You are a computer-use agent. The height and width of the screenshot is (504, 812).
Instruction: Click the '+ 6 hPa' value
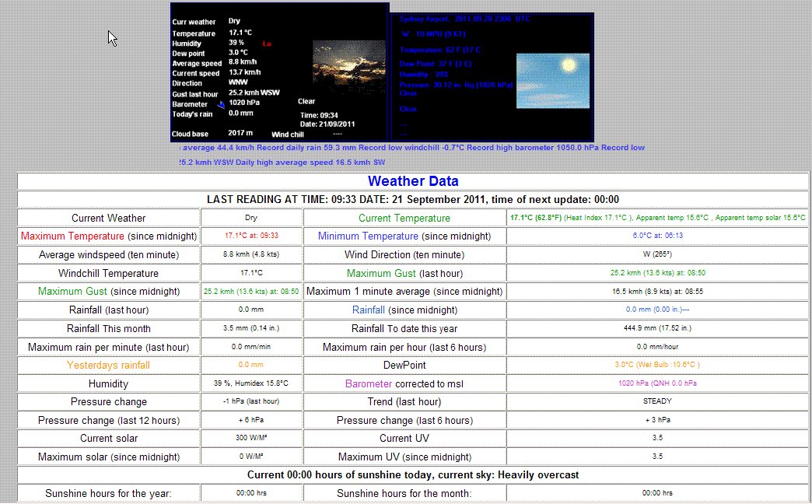[x=251, y=420]
